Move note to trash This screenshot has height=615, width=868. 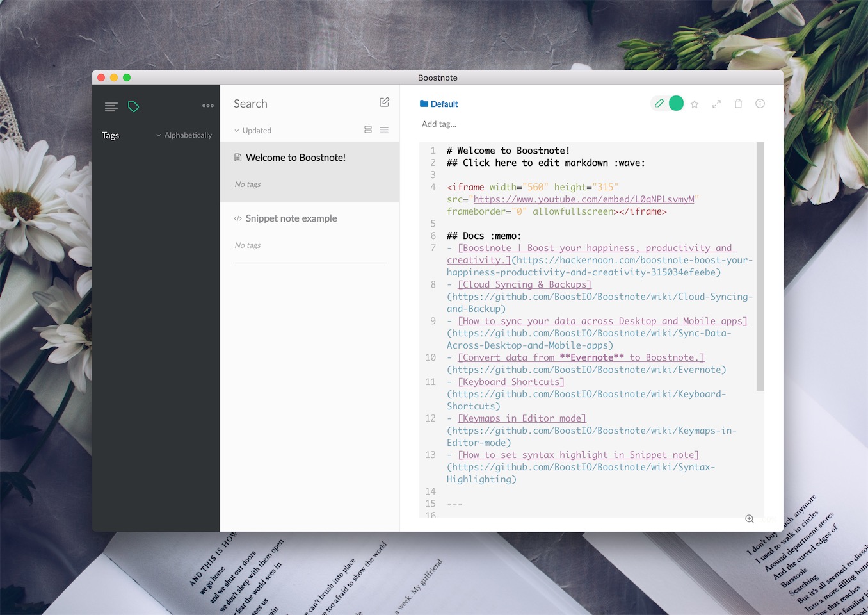[738, 104]
